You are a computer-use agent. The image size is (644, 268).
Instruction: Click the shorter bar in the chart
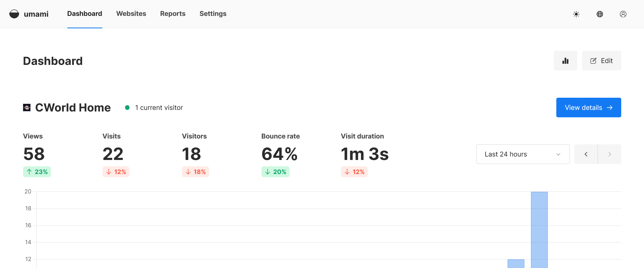point(516,263)
